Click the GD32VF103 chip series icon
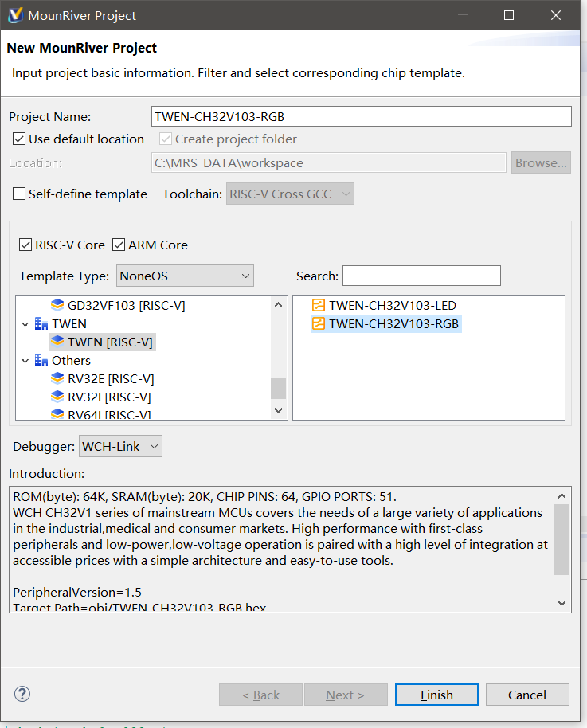 coord(57,305)
